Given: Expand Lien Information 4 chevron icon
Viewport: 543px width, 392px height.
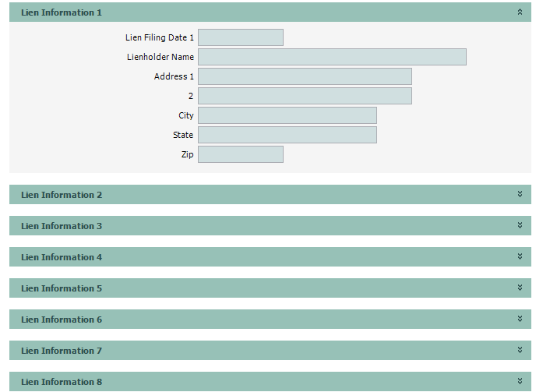Looking at the screenshot, I should click(x=520, y=257).
